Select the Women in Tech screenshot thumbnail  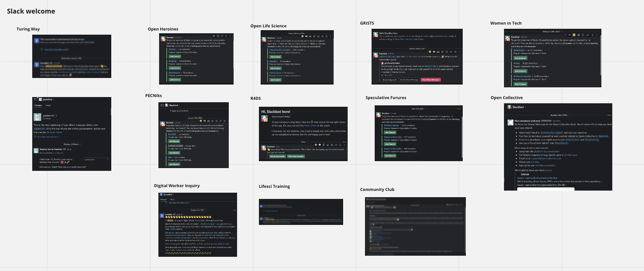(x=552, y=58)
